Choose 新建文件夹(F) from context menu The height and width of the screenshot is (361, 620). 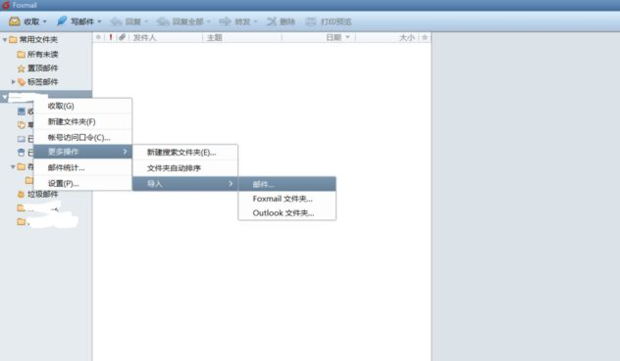point(83,122)
